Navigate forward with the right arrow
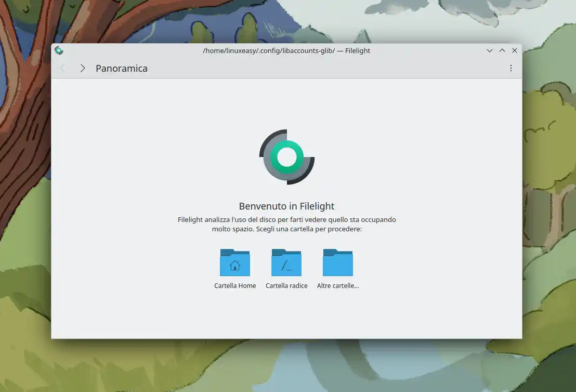 tap(82, 68)
